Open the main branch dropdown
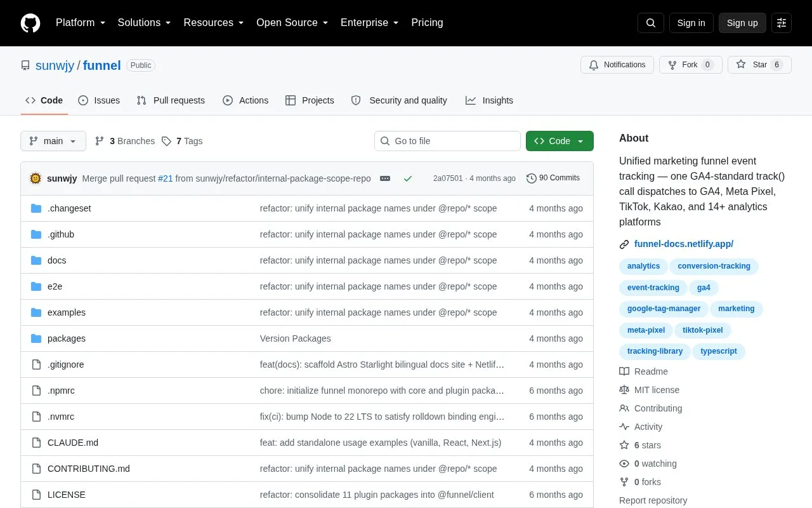 pyautogui.click(x=53, y=141)
